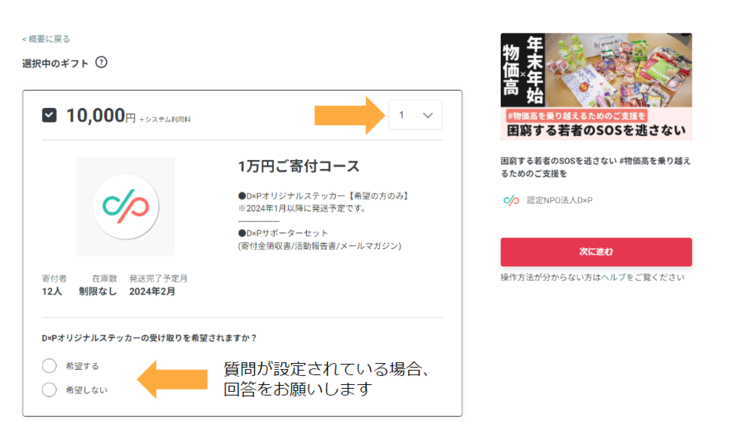This screenshot has height=431, width=736.
Task: Click the help question mark beside 選択中のギフト
Action: [101, 63]
